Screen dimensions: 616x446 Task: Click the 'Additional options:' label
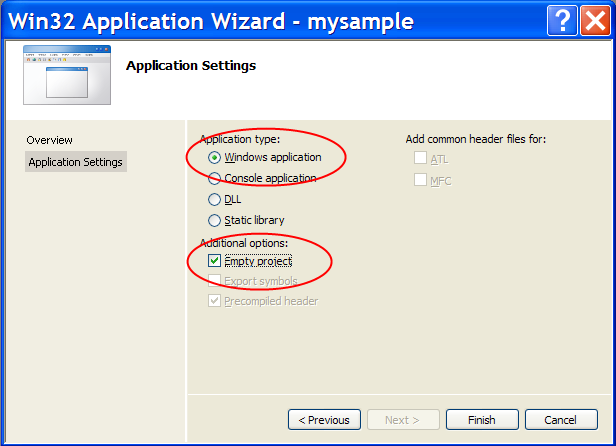click(x=244, y=243)
